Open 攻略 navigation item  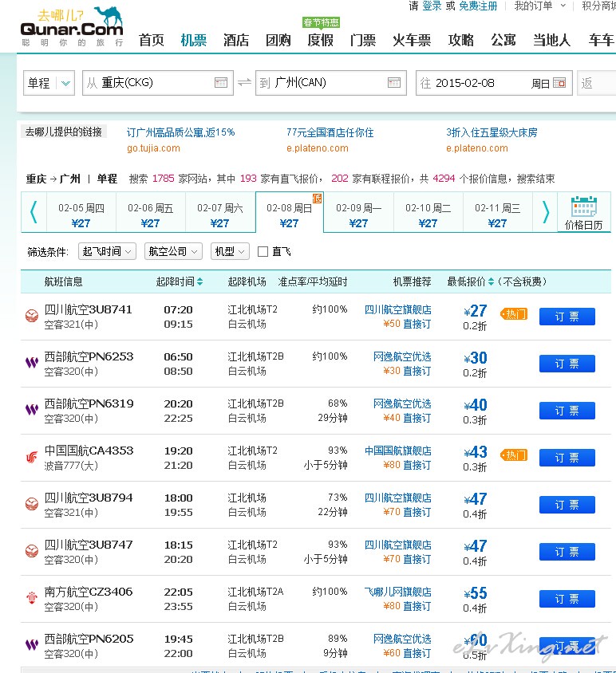click(461, 41)
